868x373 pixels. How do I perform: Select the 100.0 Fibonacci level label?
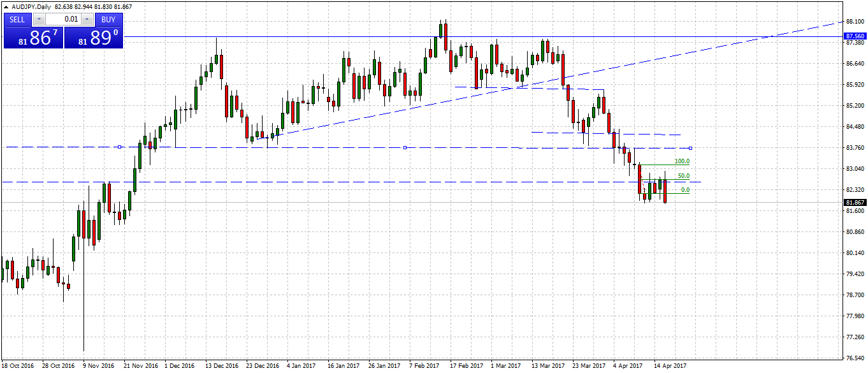click(x=682, y=161)
